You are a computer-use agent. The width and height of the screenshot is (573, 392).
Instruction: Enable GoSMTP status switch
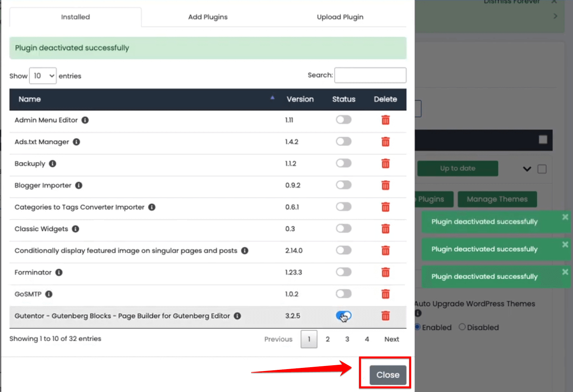344,294
